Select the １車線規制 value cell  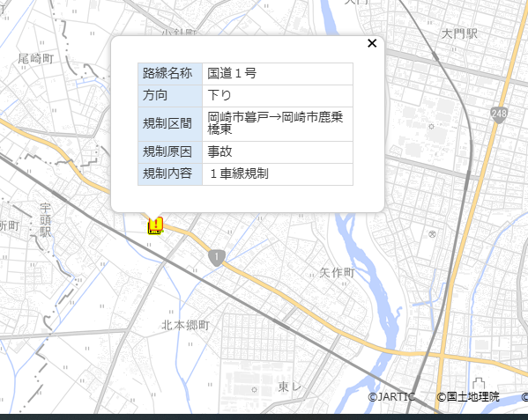click(x=278, y=173)
